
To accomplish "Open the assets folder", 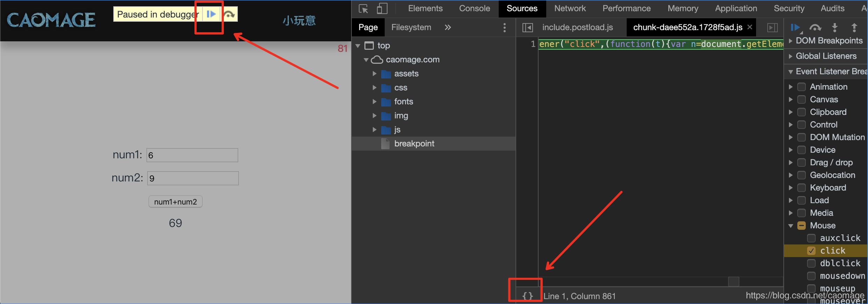I will [406, 74].
